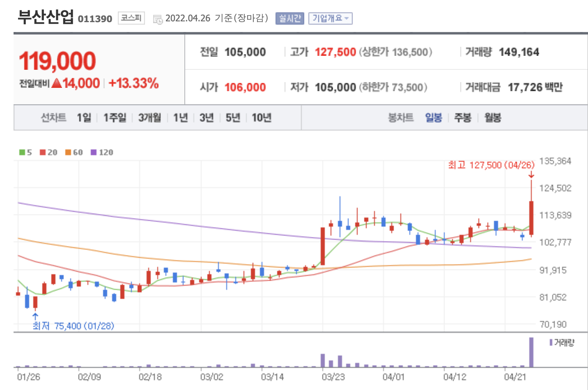Screen dimensions: 588x390
Task: Click the 고가 value 127,500
Action: click(335, 52)
